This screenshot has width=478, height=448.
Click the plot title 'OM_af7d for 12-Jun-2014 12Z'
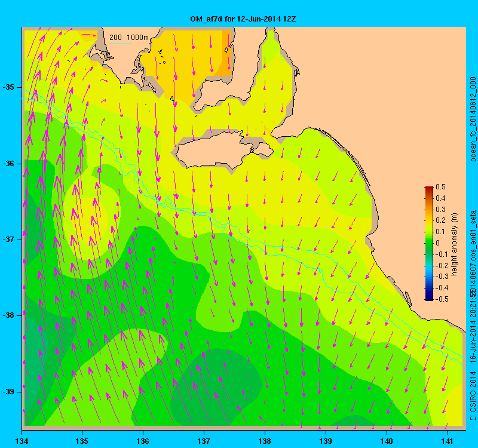coord(243,19)
